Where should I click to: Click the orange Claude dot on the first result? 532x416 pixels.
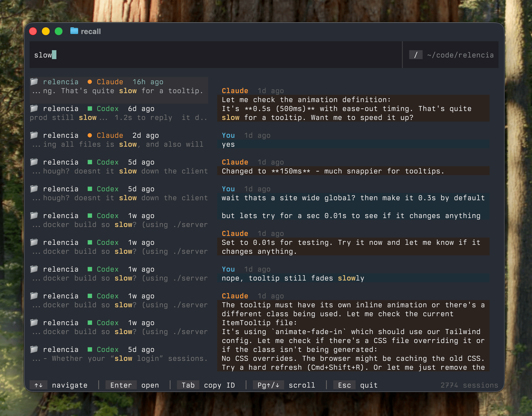coord(90,82)
